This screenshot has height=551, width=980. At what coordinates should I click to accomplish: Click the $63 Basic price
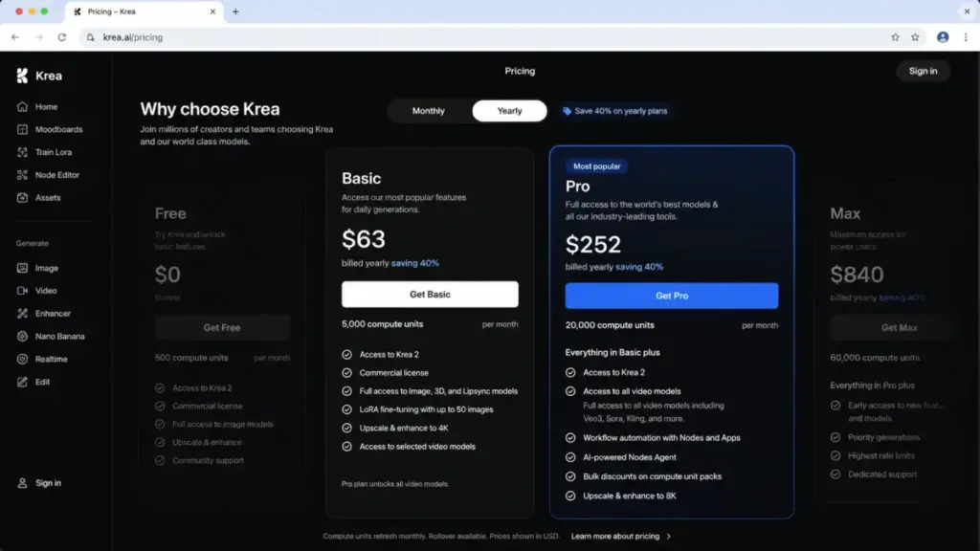pyautogui.click(x=364, y=239)
